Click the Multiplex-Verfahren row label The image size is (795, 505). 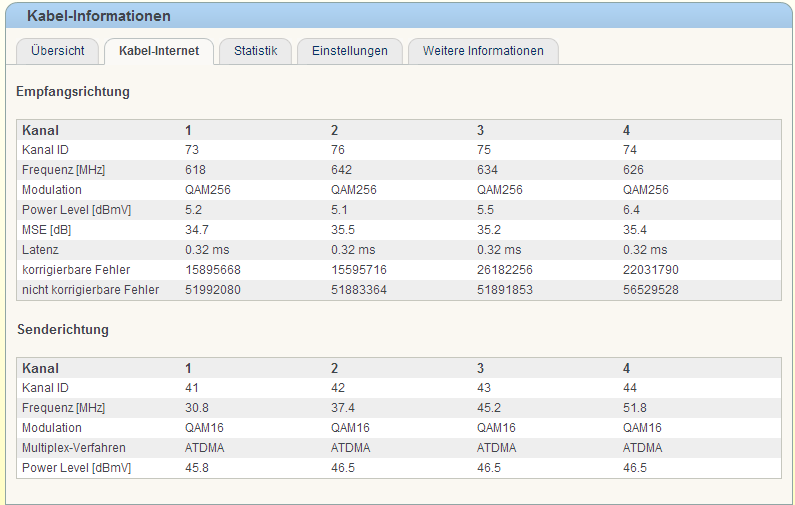pyautogui.click(x=76, y=448)
